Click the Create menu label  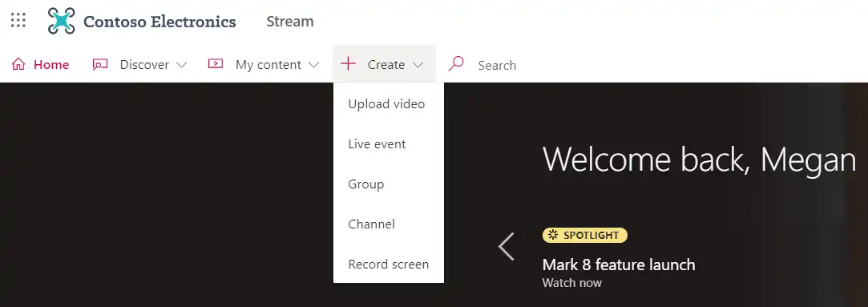(x=386, y=65)
